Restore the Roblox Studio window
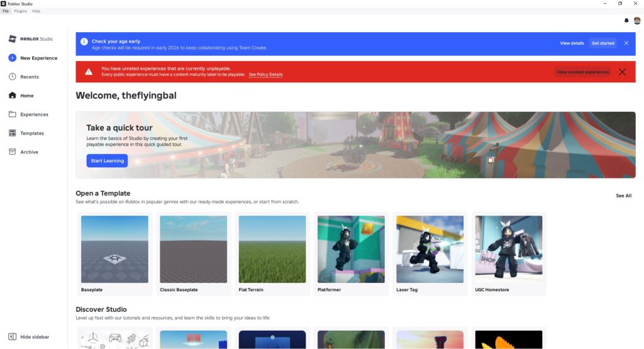The height and width of the screenshot is (349, 644). click(620, 3)
